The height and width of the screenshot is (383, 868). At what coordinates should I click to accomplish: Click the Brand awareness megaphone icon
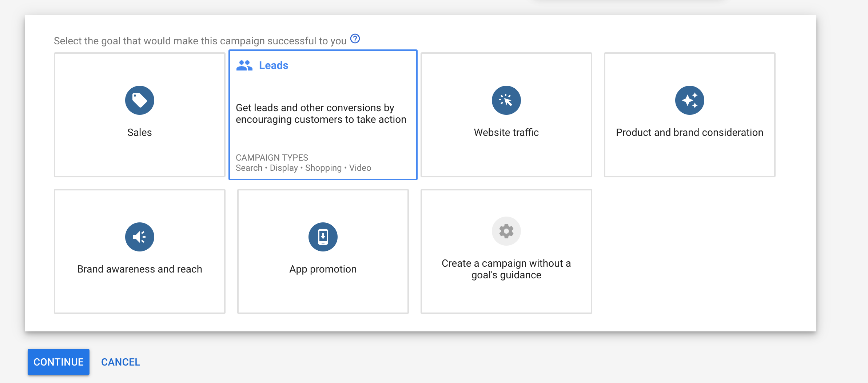(140, 237)
